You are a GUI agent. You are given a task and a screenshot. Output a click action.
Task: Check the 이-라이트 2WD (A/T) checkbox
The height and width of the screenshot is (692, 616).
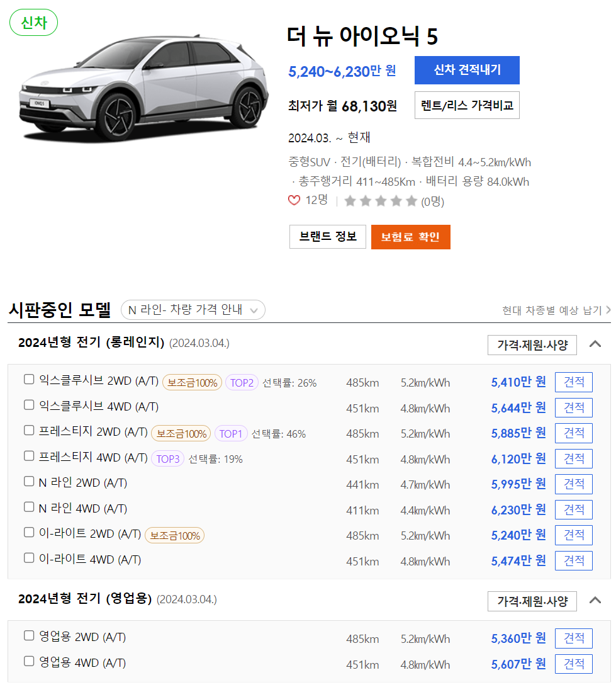29,533
